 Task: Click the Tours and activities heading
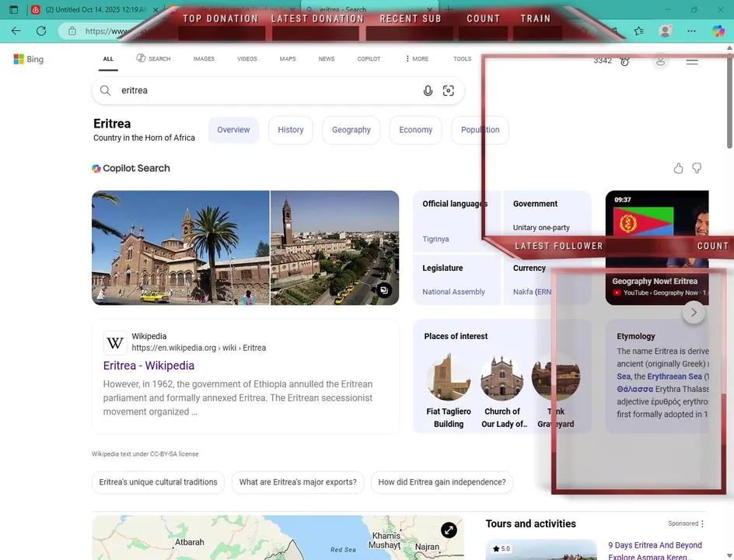pos(530,524)
